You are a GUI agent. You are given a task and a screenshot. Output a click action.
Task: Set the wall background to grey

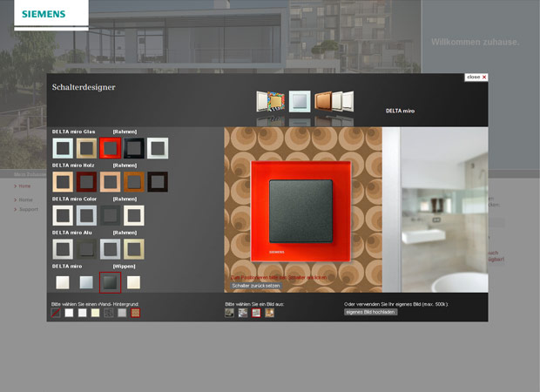(122, 313)
